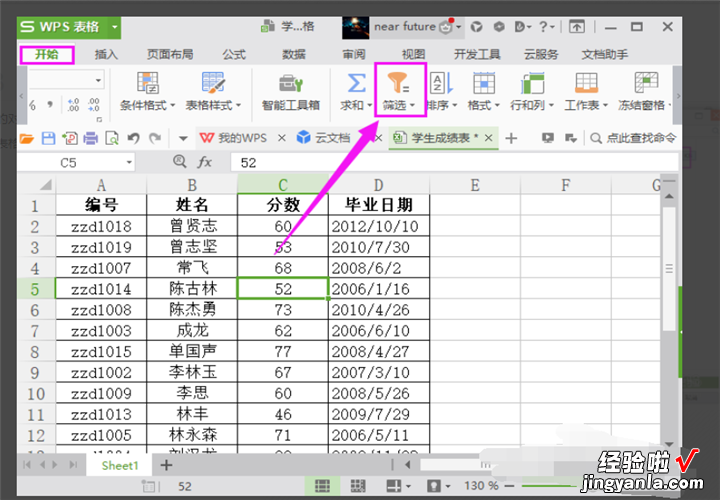This screenshot has width=720, height=500.
Task: Click the print icon in quick toolbar
Action: point(91,138)
